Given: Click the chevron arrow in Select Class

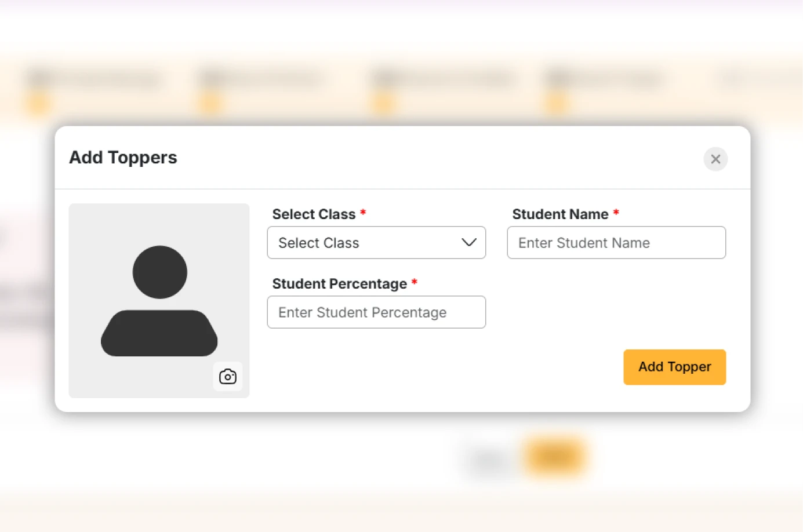Looking at the screenshot, I should pos(469,242).
